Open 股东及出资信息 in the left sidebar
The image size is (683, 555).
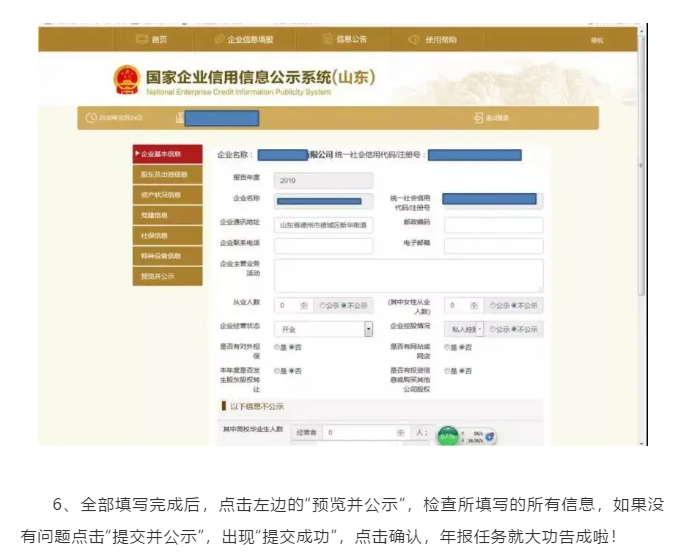pos(167,174)
